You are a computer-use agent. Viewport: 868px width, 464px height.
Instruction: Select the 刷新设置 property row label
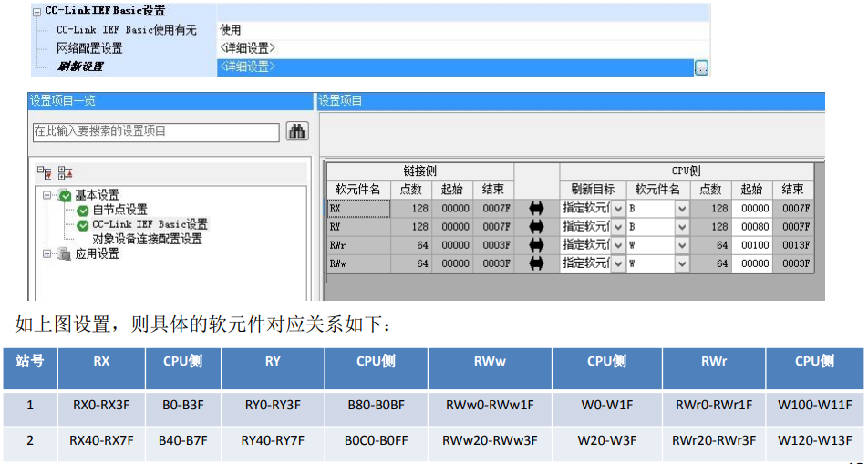click(x=80, y=67)
